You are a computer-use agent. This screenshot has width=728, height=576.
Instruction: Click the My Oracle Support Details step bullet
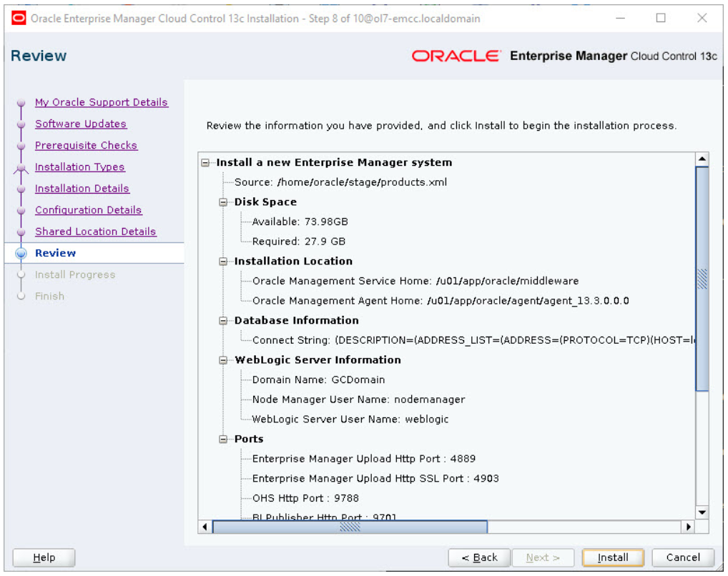click(21, 103)
